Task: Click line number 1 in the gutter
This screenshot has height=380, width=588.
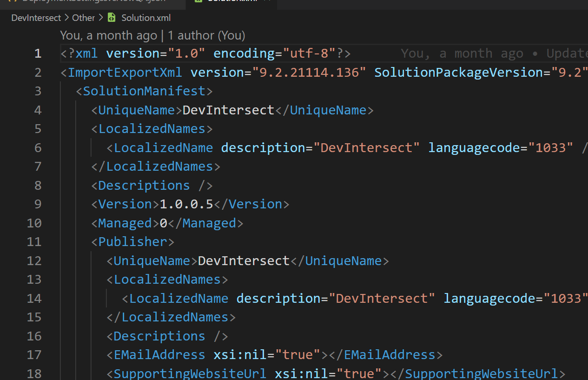Action: coord(38,53)
